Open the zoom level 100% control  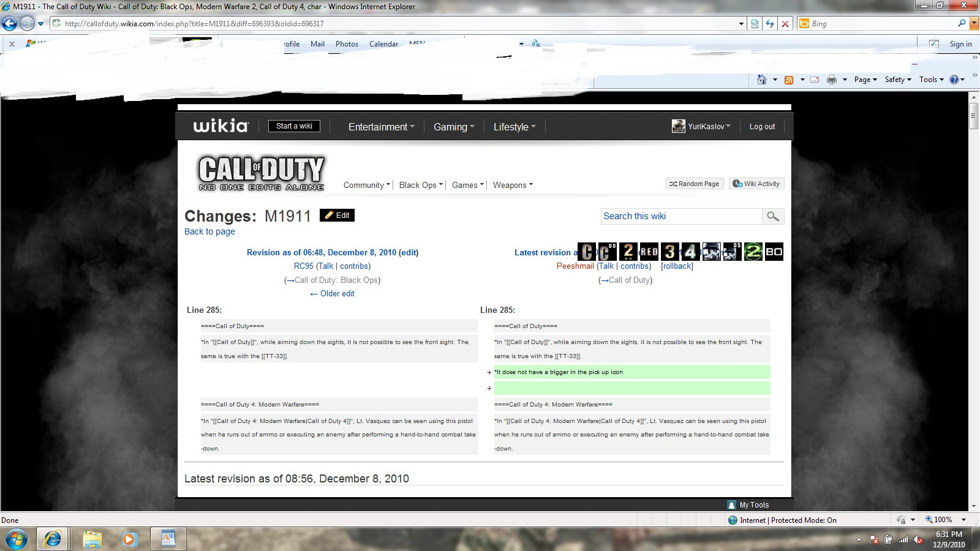[x=945, y=520]
